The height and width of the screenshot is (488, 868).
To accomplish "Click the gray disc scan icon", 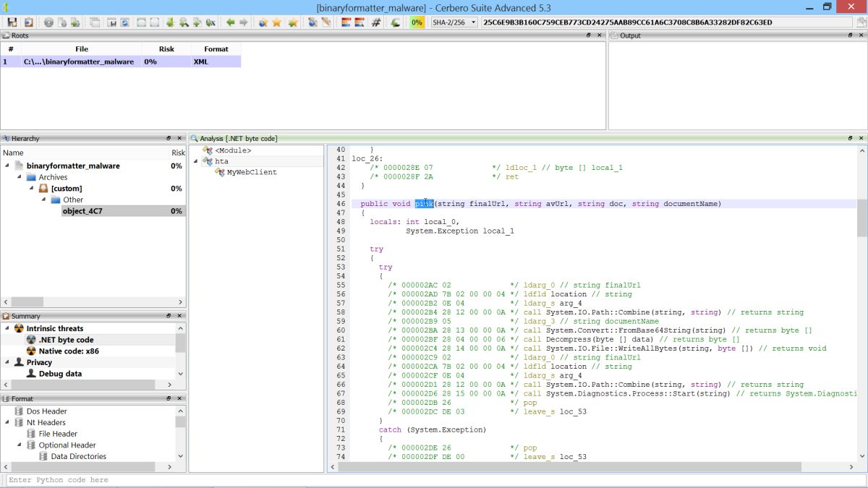I will click(x=49, y=22).
